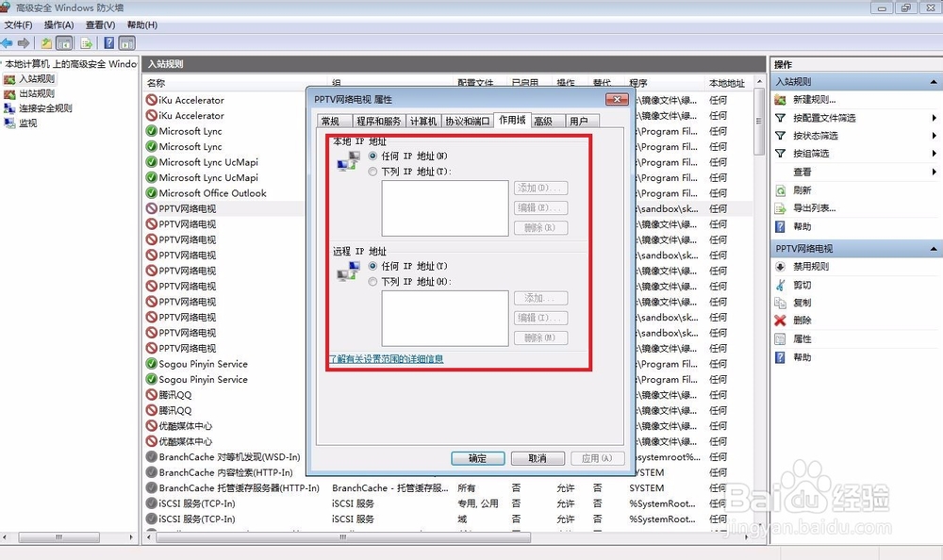Screen dimensions: 943x560
Task: Click the funnel icon for 按状态筛选
Action: pyautogui.click(x=780, y=136)
